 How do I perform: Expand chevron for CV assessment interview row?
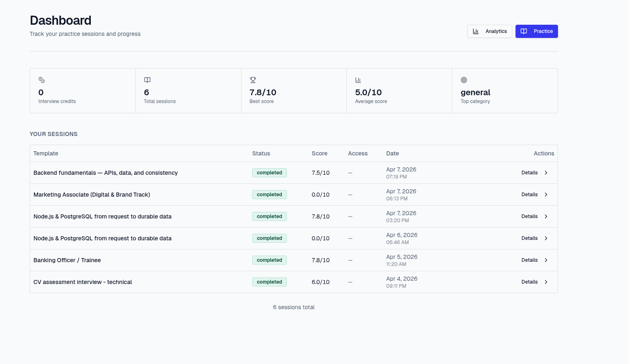546,282
